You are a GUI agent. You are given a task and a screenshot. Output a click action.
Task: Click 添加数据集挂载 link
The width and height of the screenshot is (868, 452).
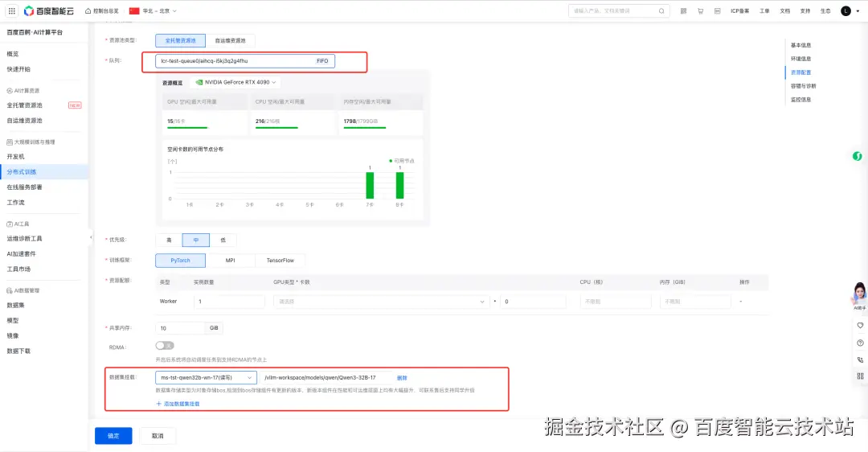pos(182,404)
